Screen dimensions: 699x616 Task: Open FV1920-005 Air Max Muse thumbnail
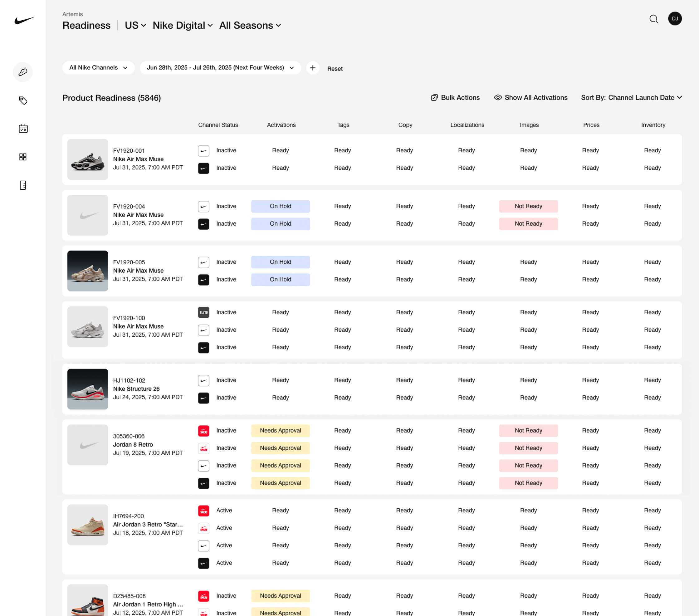click(x=88, y=271)
